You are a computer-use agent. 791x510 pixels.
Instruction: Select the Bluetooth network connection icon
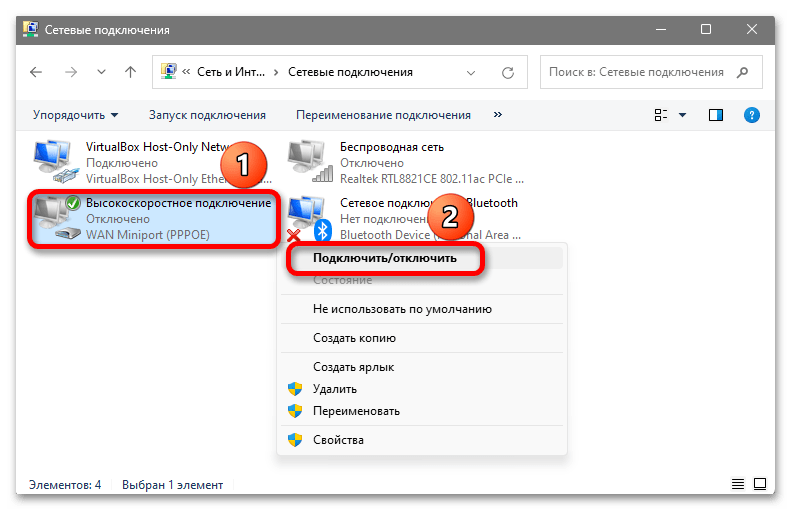point(309,218)
